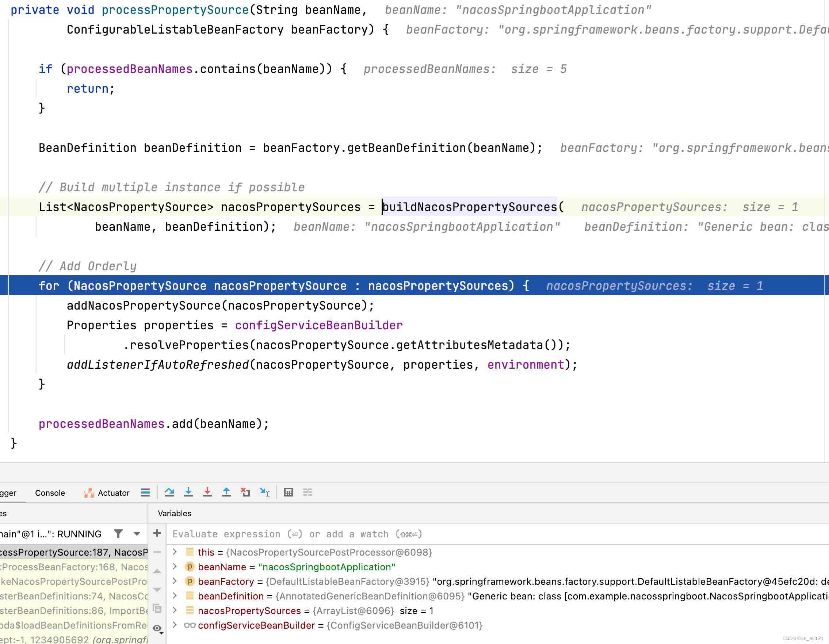The width and height of the screenshot is (829, 644).
Task: Click the Force Step Into red arrow
Action: coord(207,492)
